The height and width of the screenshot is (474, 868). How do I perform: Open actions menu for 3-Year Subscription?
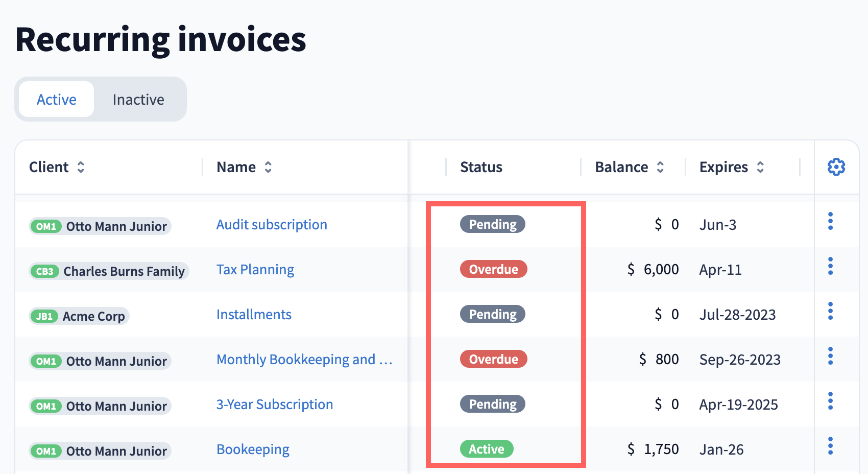[830, 401]
